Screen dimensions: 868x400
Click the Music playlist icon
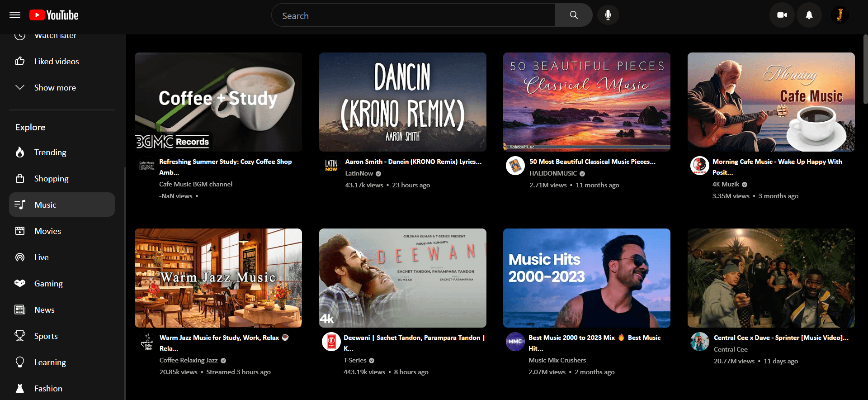(20, 205)
